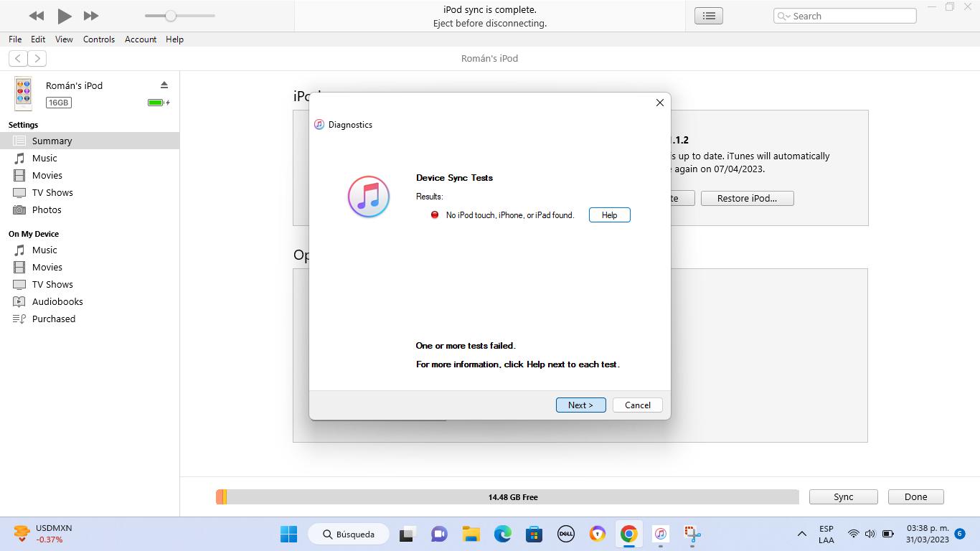Skip ahead with the Fast Forward button
This screenshot has width=980, height=551.
tap(91, 16)
